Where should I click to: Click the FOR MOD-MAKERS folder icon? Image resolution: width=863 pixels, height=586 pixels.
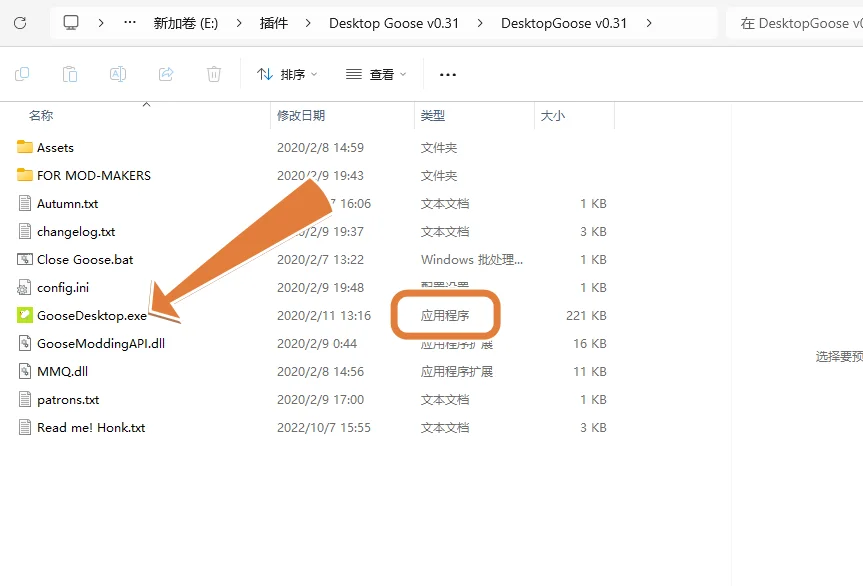coord(25,175)
